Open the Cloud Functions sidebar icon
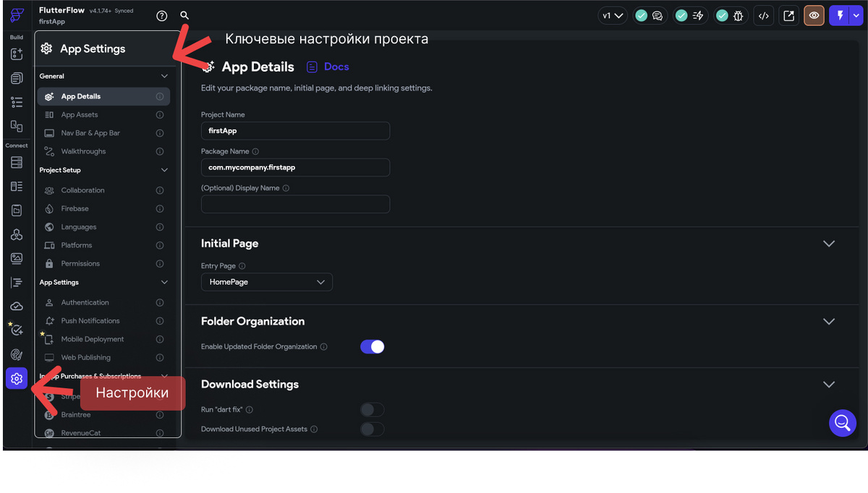 [17, 306]
